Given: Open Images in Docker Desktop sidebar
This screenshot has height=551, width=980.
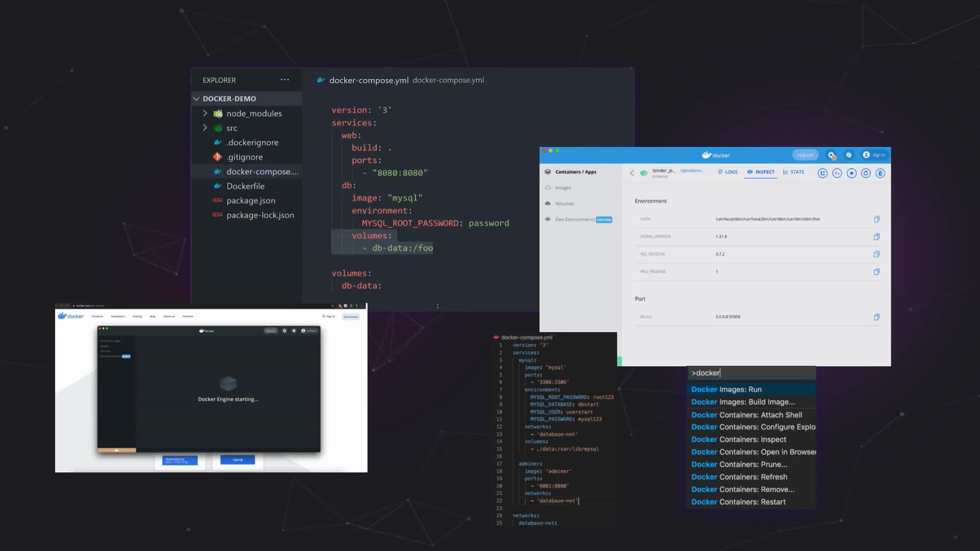Looking at the screenshot, I should (x=563, y=188).
